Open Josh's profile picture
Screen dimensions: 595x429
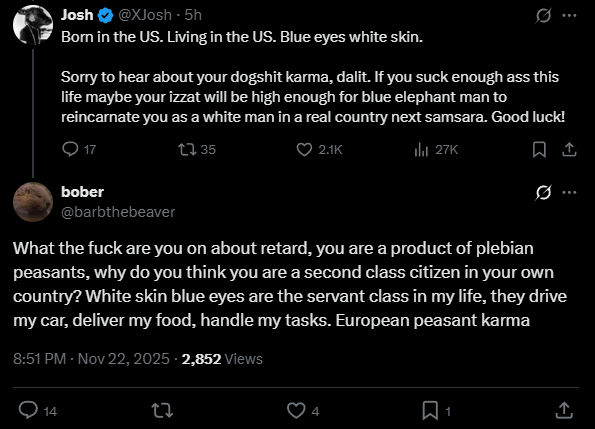[x=33, y=25]
